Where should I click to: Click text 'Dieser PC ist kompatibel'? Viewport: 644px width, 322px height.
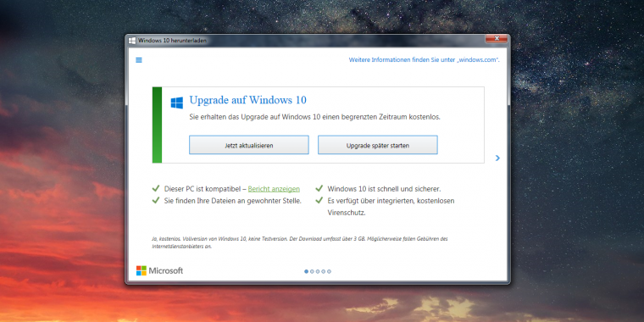[x=202, y=189]
